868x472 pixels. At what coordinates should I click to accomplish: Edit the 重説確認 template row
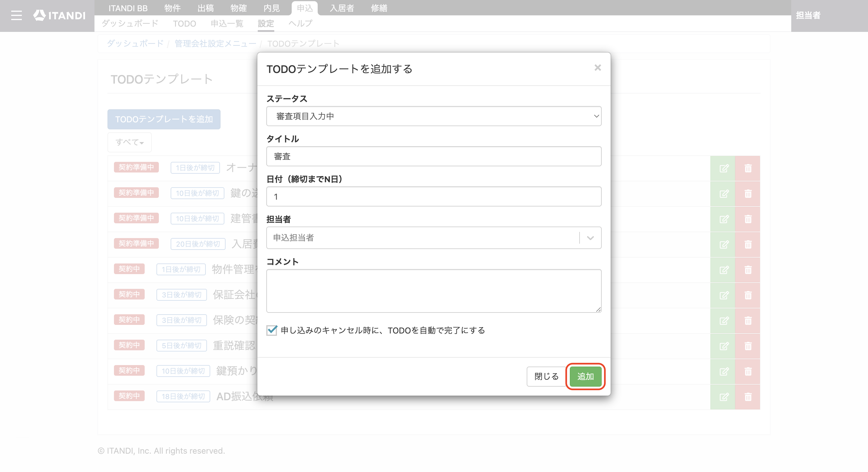pyautogui.click(x=723, y=346)
